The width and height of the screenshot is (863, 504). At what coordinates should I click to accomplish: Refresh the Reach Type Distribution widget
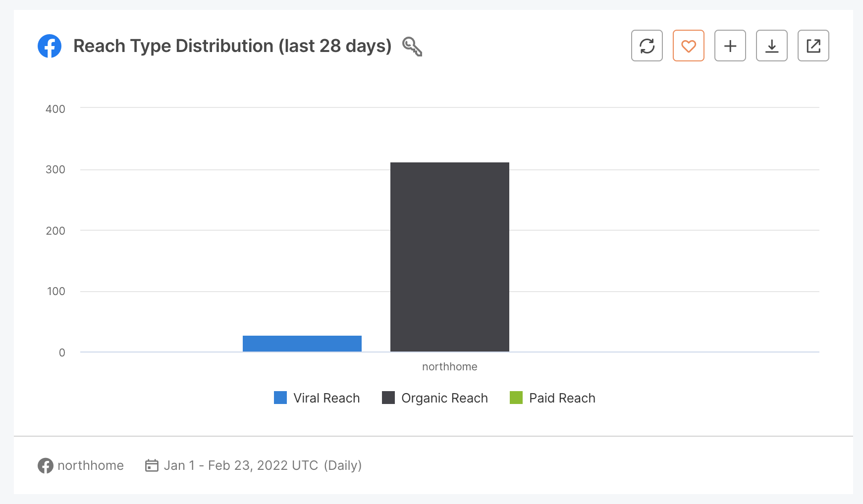[x=647, y=46]
